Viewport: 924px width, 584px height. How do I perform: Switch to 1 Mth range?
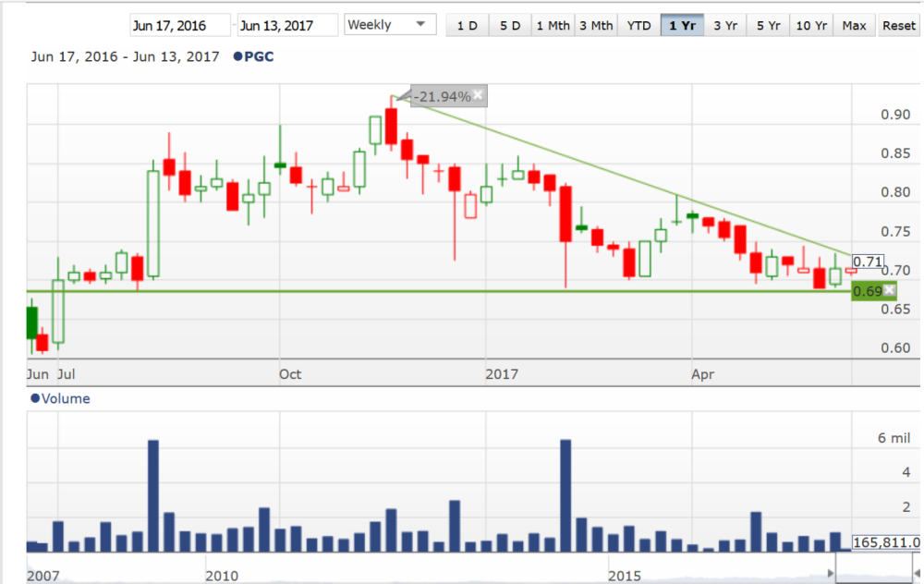pos(553,25)
